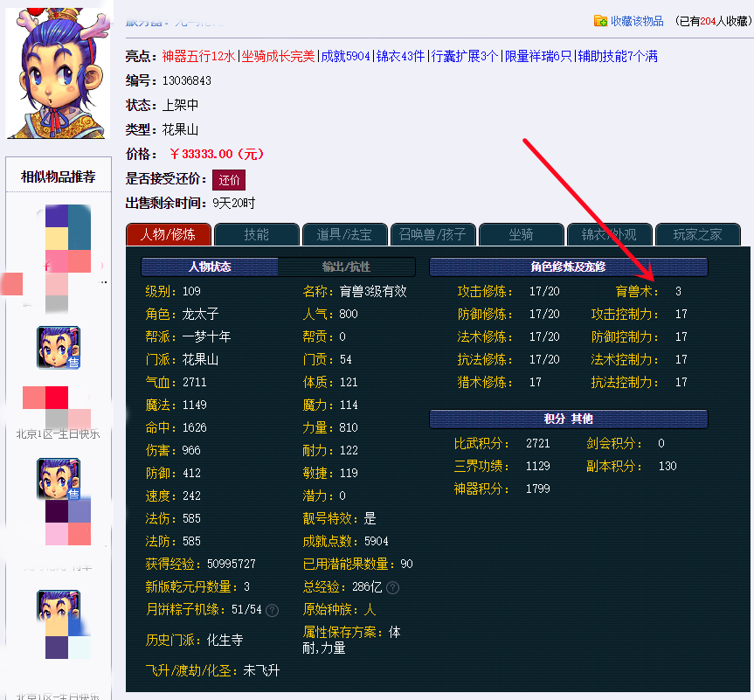Click the 收藏该物品 favorite icon

[x=600, y=19]
